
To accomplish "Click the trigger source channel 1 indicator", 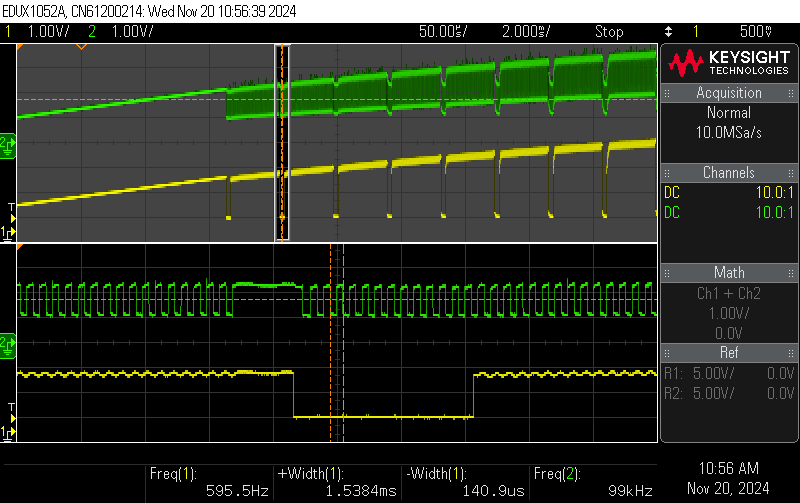I will [x=696, y=32].
